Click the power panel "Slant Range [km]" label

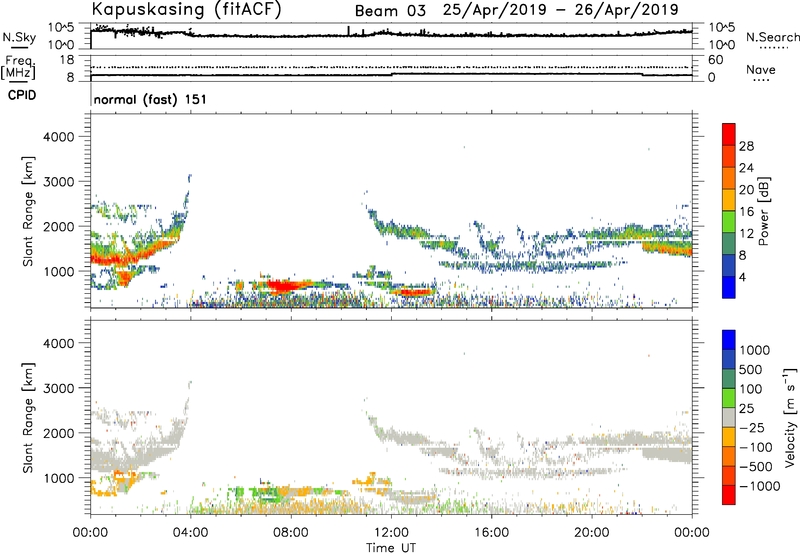pos(28,211)
